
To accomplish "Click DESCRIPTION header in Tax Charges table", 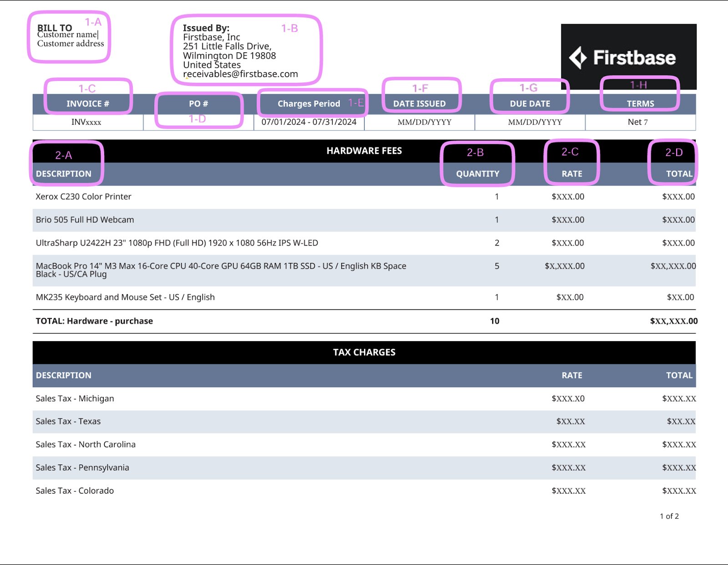I will (64, 375).
